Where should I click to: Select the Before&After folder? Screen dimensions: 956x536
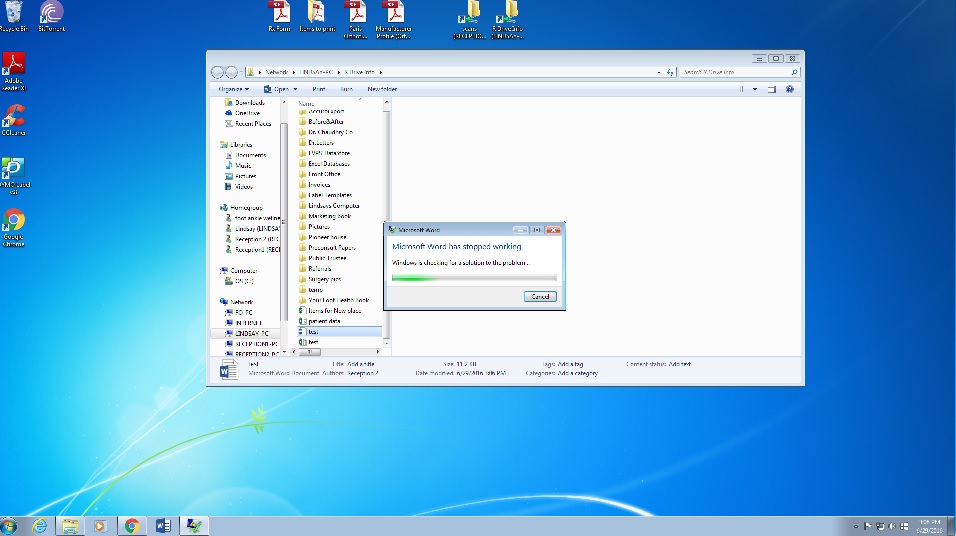click(x=321, y=121)
